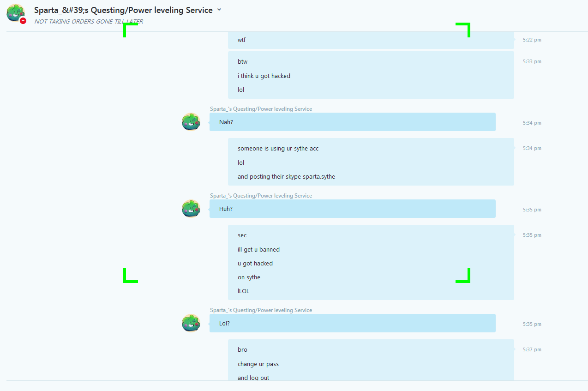Open sender name above the Lol? message
588x391 pixels.
coord(261,310)
